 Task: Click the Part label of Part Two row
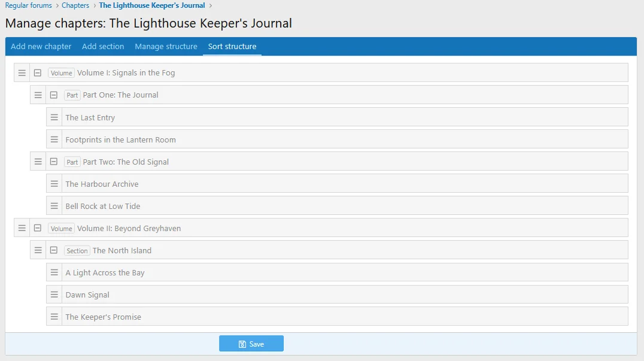(x=72, y=162)
